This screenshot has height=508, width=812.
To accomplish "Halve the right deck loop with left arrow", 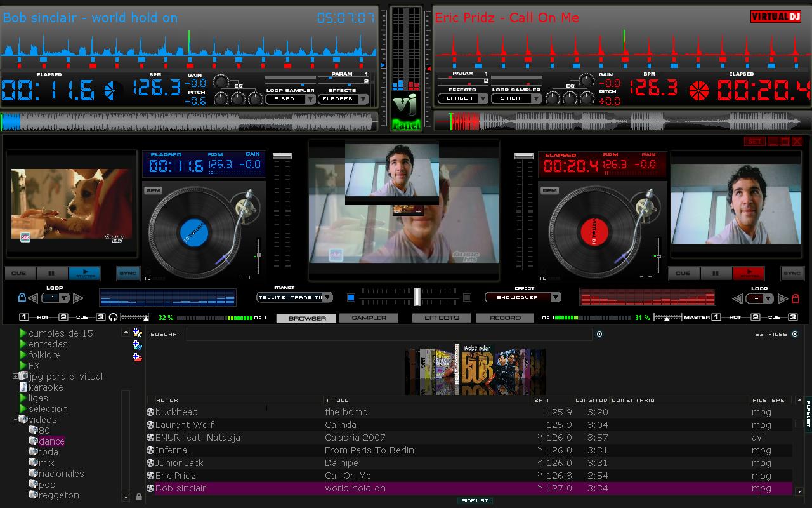I will [737, 298].
